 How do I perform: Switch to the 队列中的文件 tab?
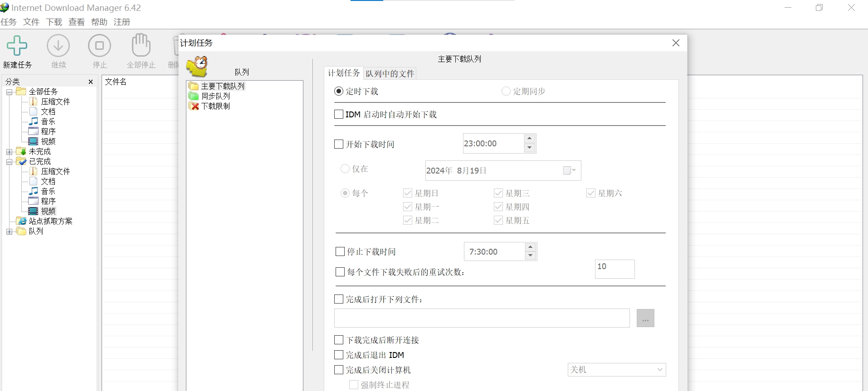(390, 73)
